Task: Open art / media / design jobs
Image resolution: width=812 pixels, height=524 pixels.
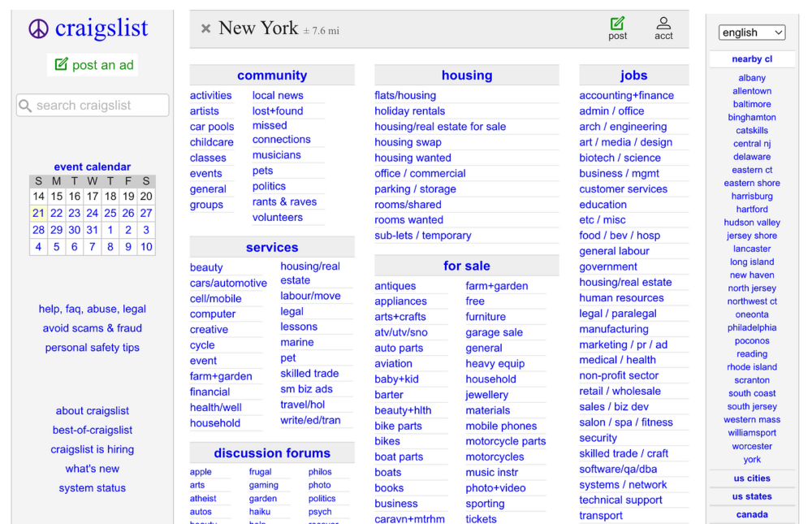Action: 625,142
